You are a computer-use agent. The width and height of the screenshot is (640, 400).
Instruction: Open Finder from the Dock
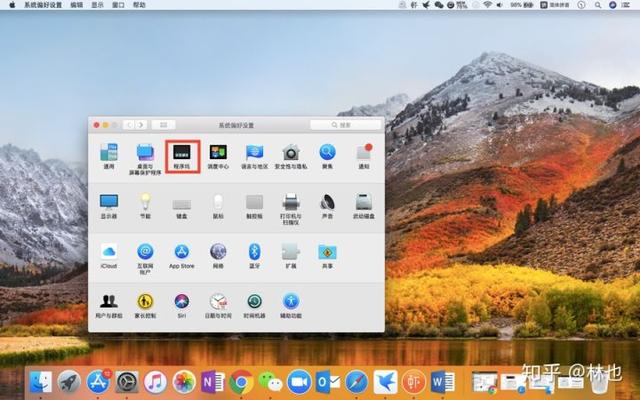pyautogui.click(x=40, y=382)
